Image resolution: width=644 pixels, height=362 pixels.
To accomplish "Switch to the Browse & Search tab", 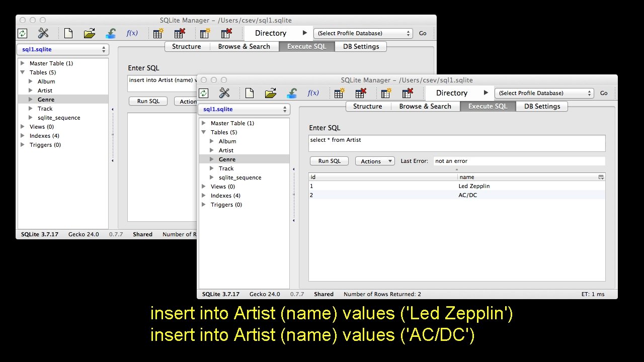I will tap(425, 106).
